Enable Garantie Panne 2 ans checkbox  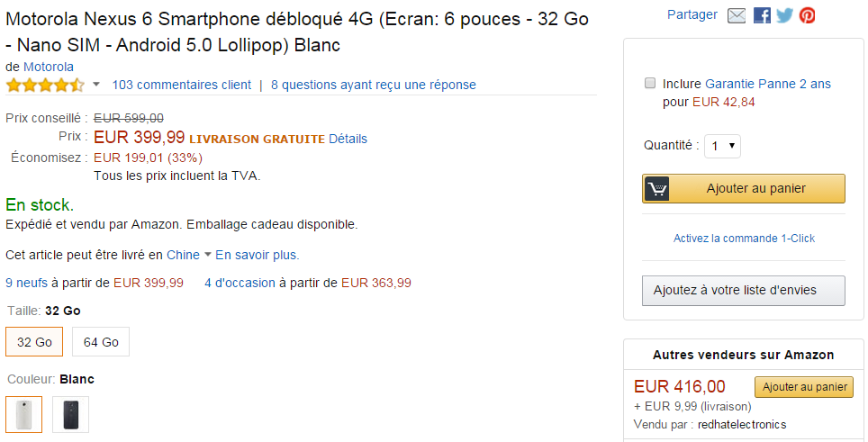(x=650, y=84)
